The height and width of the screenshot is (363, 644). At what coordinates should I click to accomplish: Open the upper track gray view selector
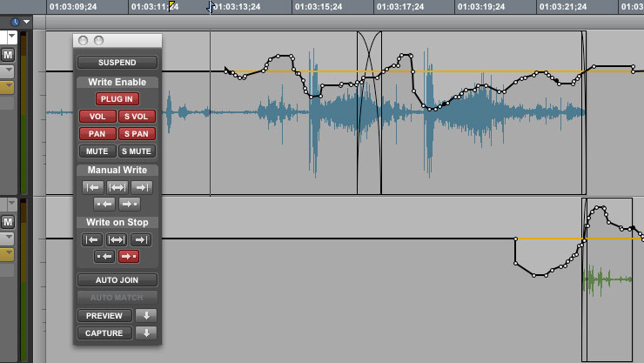[7, 71]
